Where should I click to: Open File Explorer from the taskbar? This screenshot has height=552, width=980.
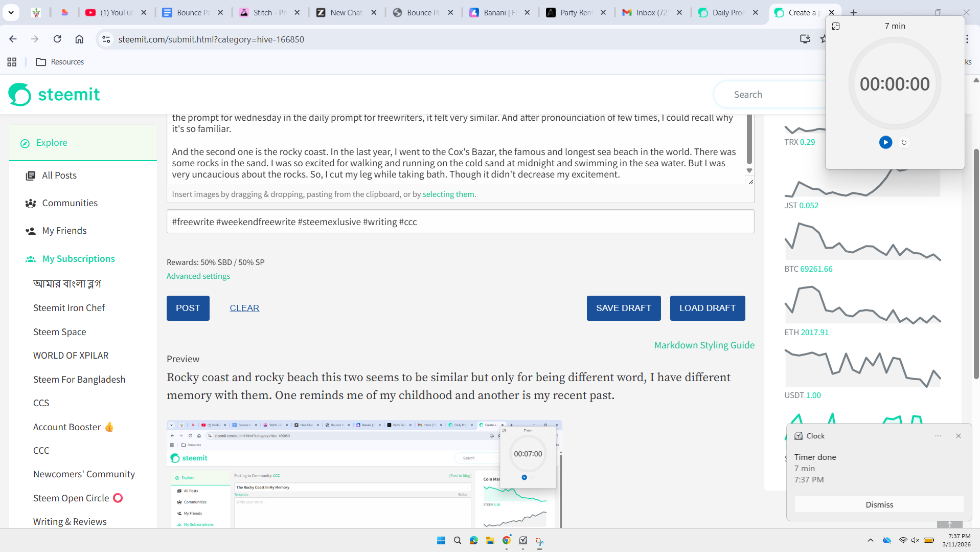(x=490, y=541)
